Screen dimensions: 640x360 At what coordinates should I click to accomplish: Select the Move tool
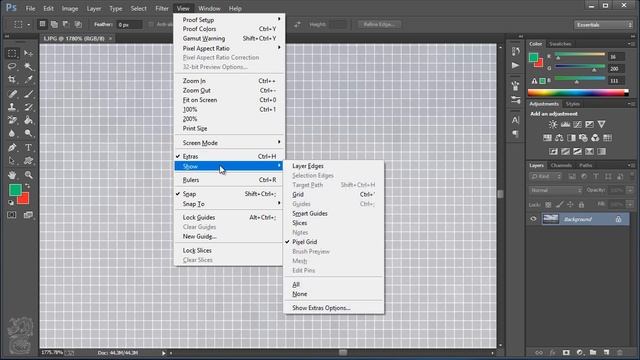28,53
